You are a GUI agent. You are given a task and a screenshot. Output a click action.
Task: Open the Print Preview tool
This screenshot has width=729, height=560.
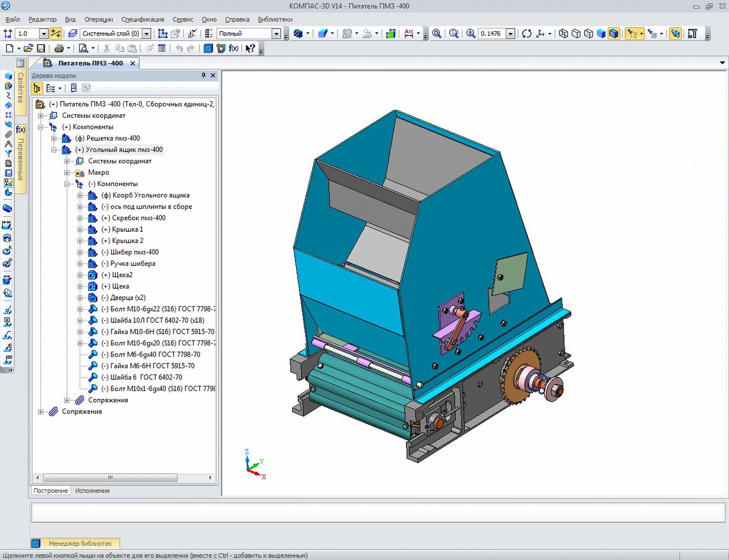pyautogui.click(x=83, y=48)
